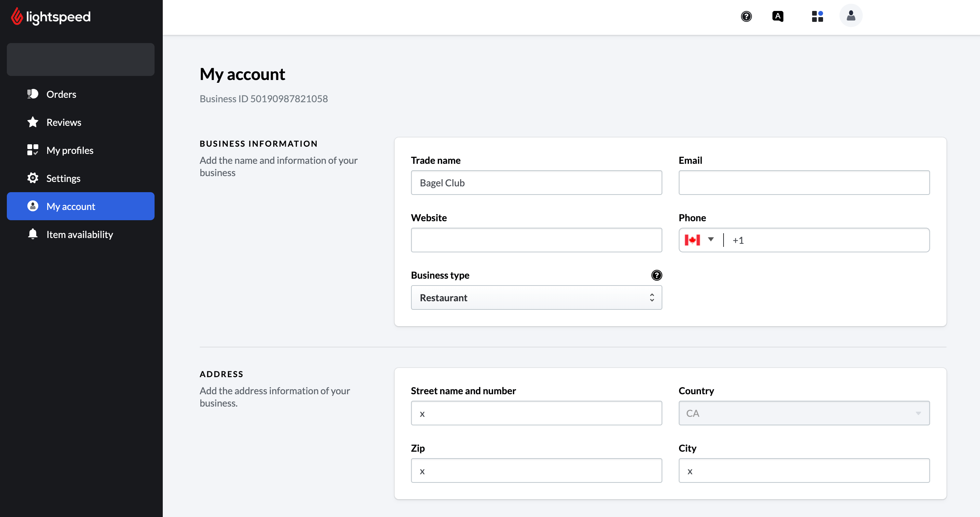Click the Item availability bell icon
The width and height of the screenshot is (980, 517).
[x=33, y=234]
